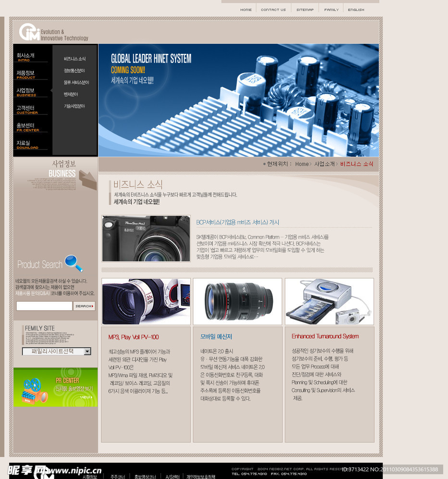Screen dimensions: 448x479
Task: Open the 사업정보 BUSINESS menu
Action: click(x=26, y=92)
